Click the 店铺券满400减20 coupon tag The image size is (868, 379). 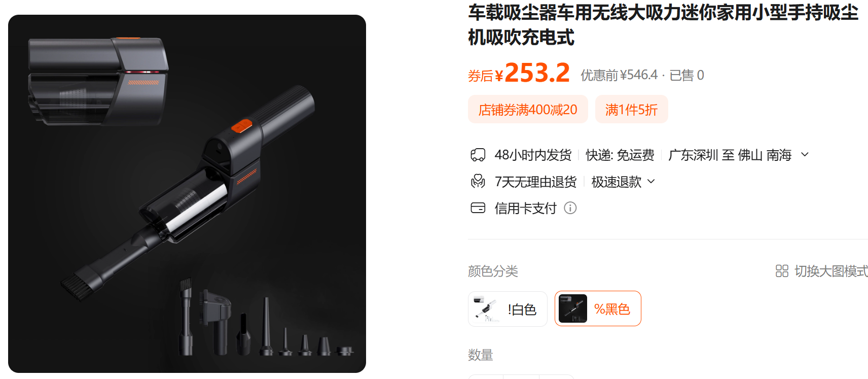point(528,109)
